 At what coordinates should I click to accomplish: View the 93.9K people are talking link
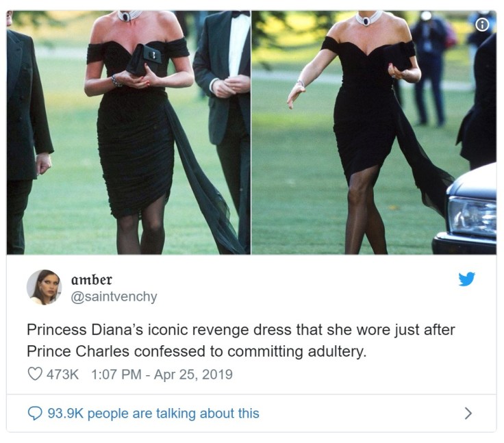tap(153, 413)
